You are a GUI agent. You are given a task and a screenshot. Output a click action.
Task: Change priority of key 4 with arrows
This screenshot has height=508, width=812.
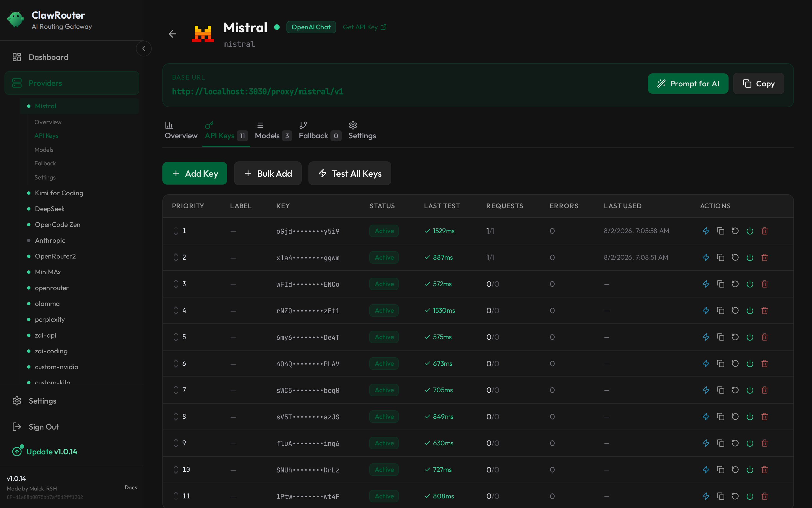176,310
